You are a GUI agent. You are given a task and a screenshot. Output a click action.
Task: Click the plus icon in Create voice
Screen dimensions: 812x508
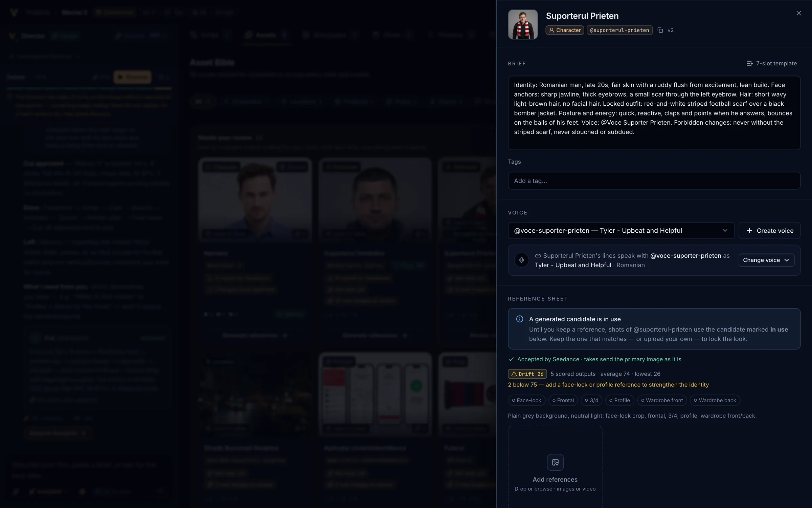click(x=749, y=231)
